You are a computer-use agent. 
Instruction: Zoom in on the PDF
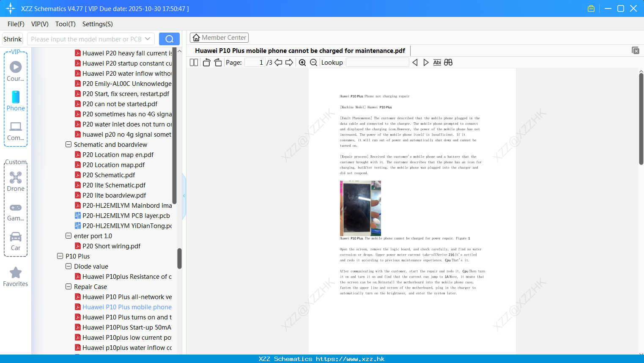click(302, 62)
